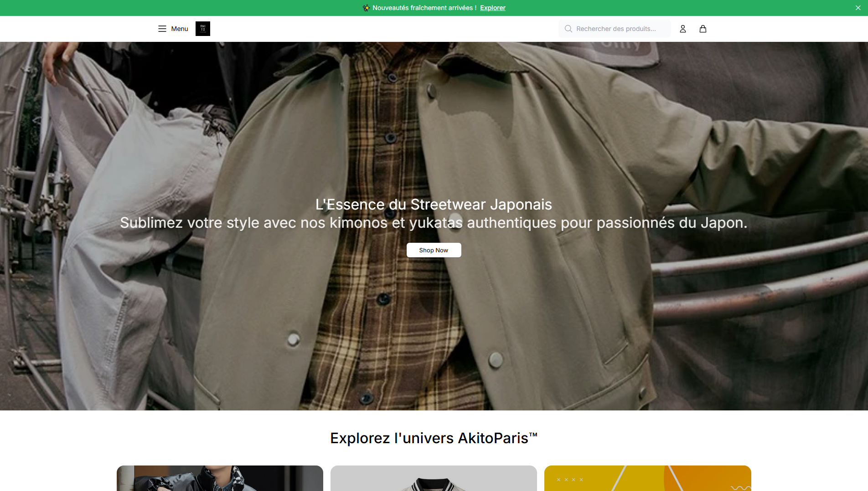Follow the Explorer link in banner
Screen dimensions: 868x491
tap(493, 8)
